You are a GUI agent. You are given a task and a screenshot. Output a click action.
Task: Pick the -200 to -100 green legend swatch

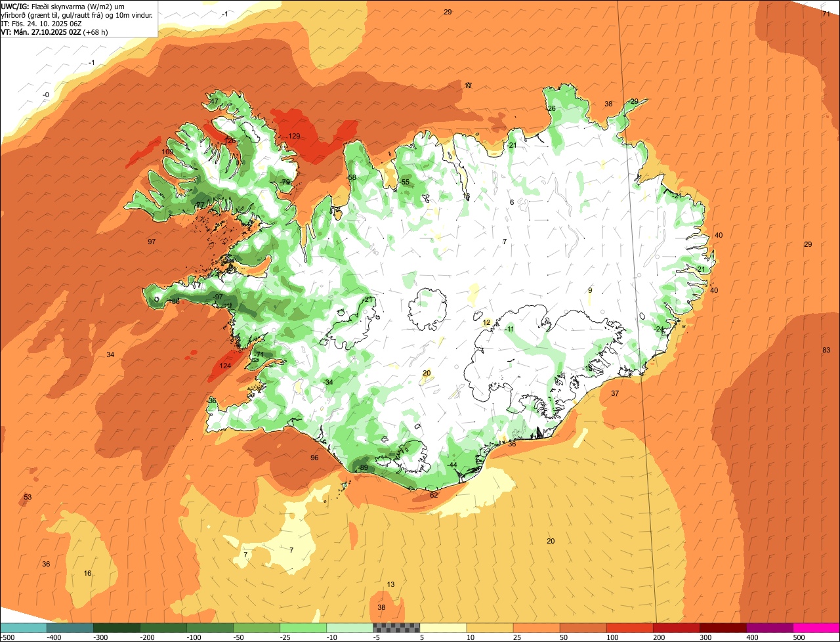163,628
